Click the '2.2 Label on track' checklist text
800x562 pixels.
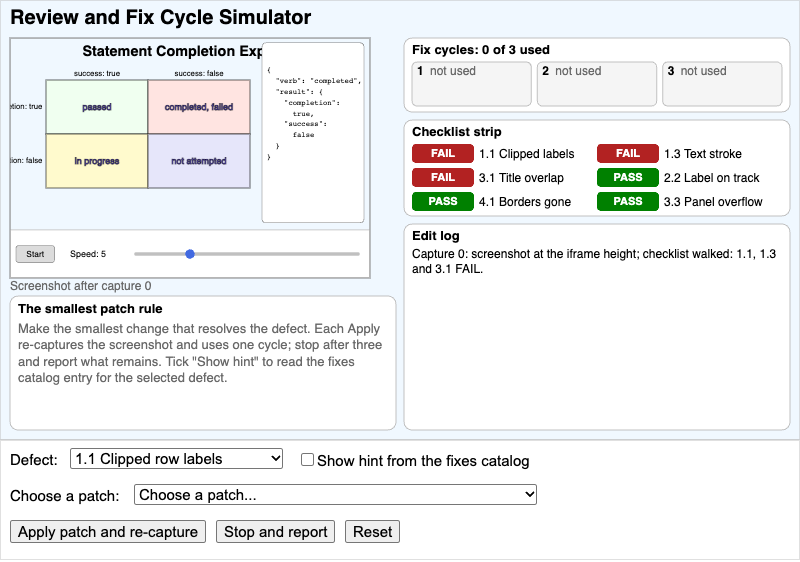coord(711,178)
